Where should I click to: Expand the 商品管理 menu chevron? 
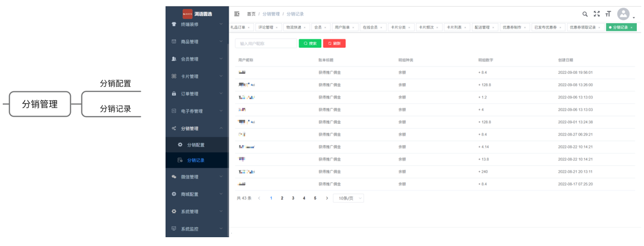pos(221,41)
